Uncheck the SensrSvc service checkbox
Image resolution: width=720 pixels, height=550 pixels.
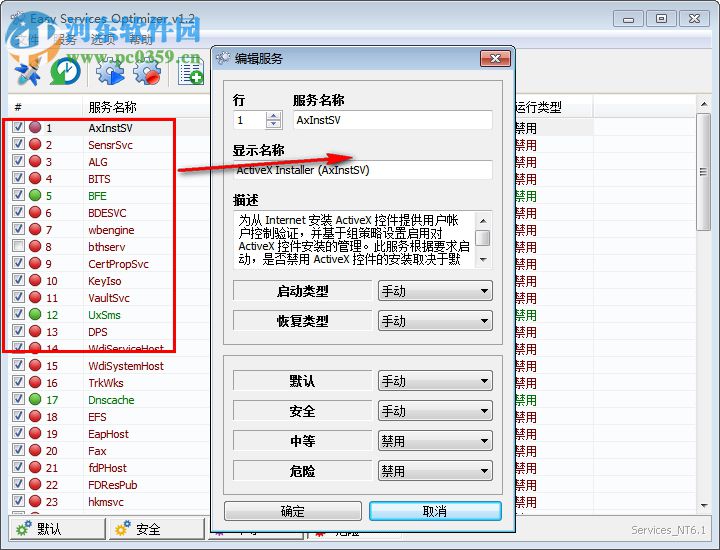click(18, 144)
